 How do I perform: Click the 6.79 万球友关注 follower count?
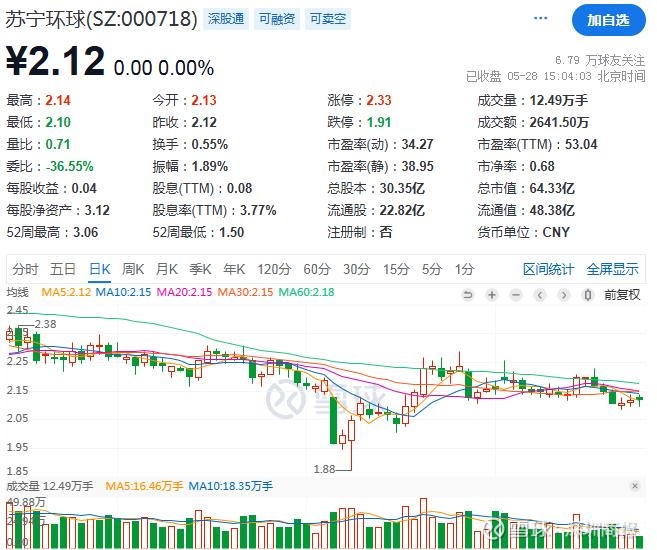600,60
